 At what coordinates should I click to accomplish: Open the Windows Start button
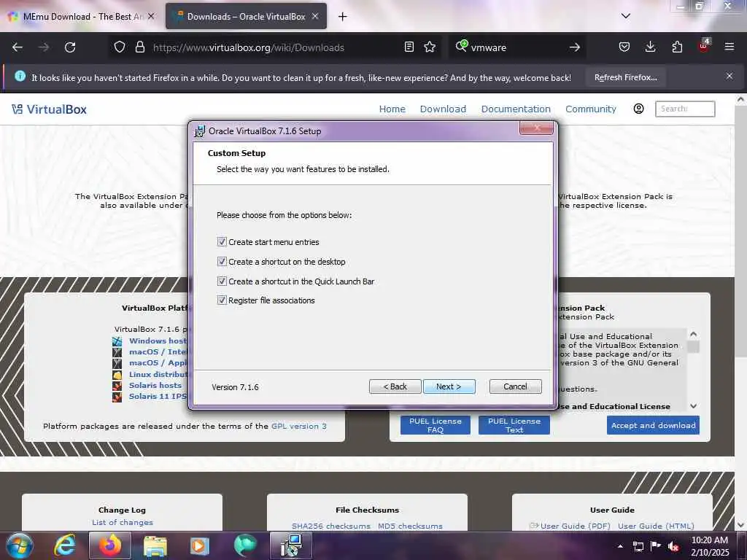[20, 545]
